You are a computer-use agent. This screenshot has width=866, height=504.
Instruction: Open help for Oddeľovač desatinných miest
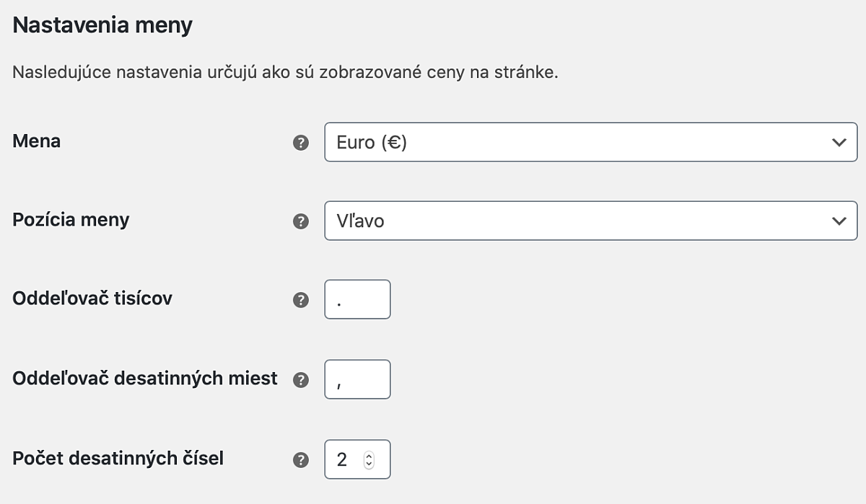point(301,381)
